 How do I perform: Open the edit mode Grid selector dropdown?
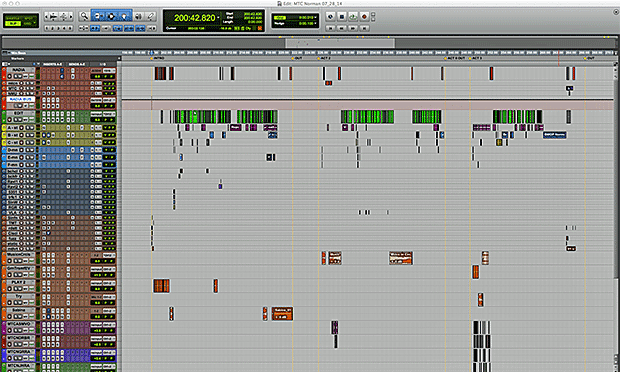(34, 23)
